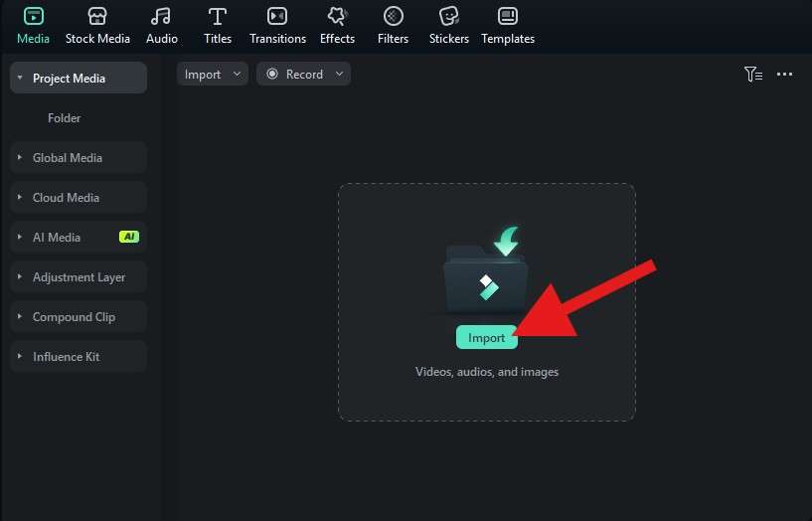Select Compound Clip in sidebar
Screen dimensions: 812x521
pyautogui.click(x=79, y=316)
